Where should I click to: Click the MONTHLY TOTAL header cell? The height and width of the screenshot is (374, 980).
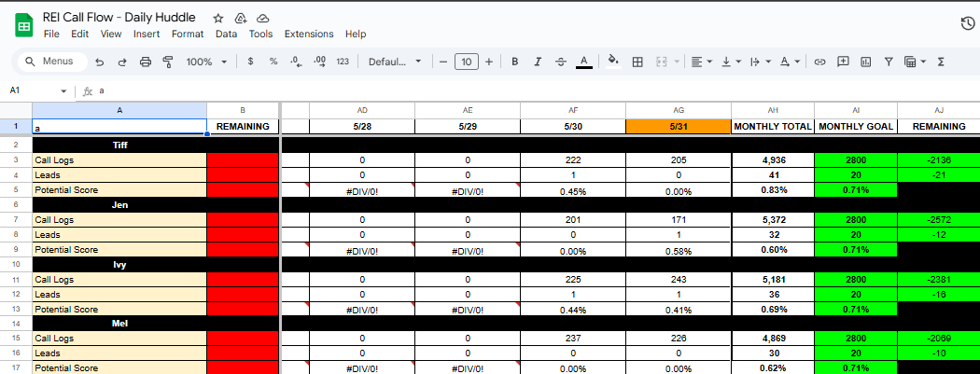tap(773, 126)
